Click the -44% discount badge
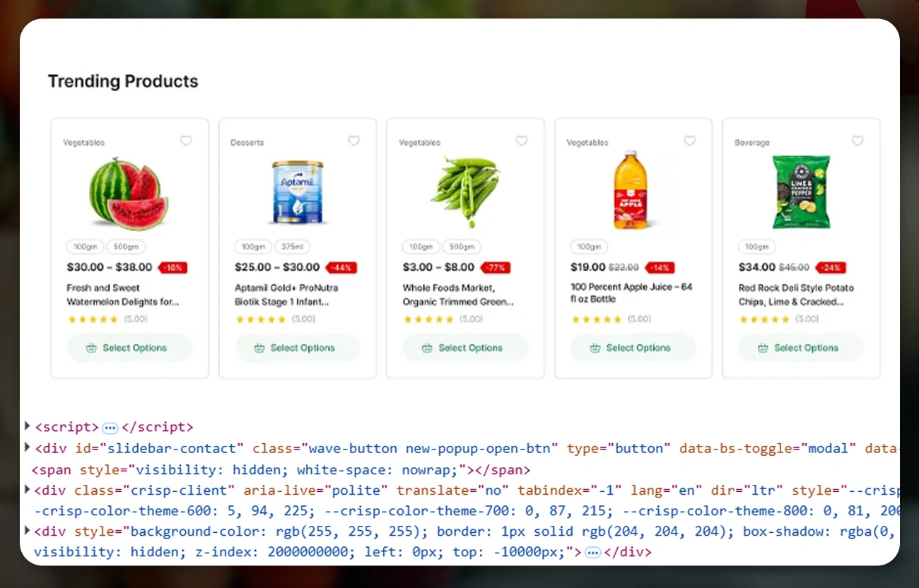This screenshot has width=919, height=588. click(x=341, y=268)
